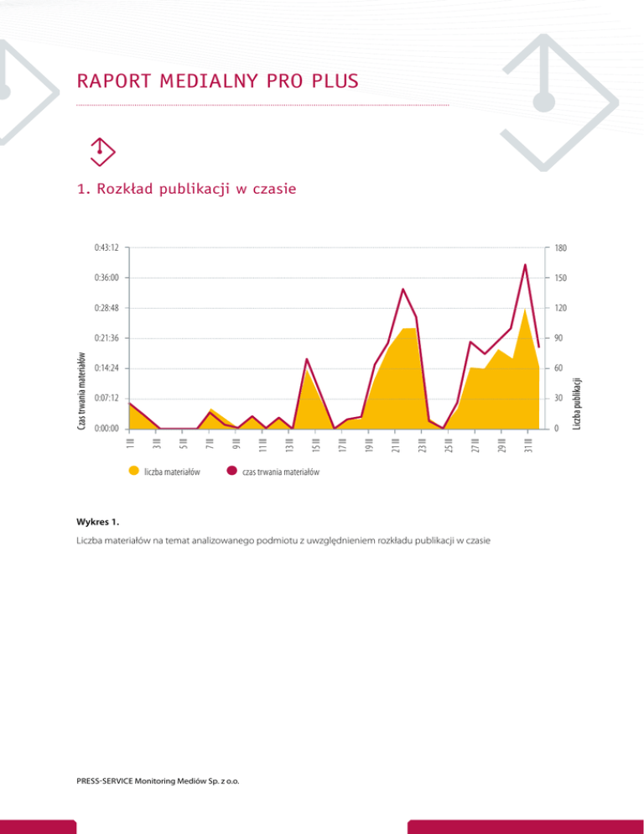Viewport: 644px width, 834px height.
Task: Click the yellow legend dot for liczba materiałów
Action: point(133,472)
